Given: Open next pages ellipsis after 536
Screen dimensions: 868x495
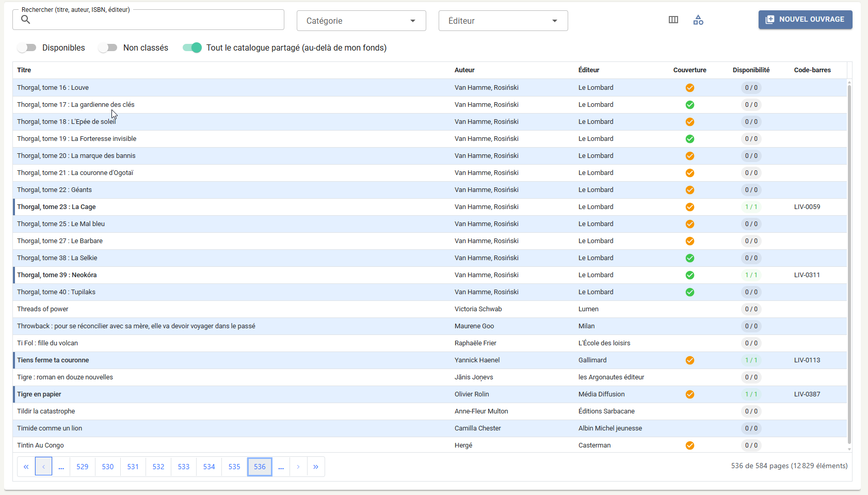Looking at the screenshot, I should pyautogui.click(x=281, y=467).
